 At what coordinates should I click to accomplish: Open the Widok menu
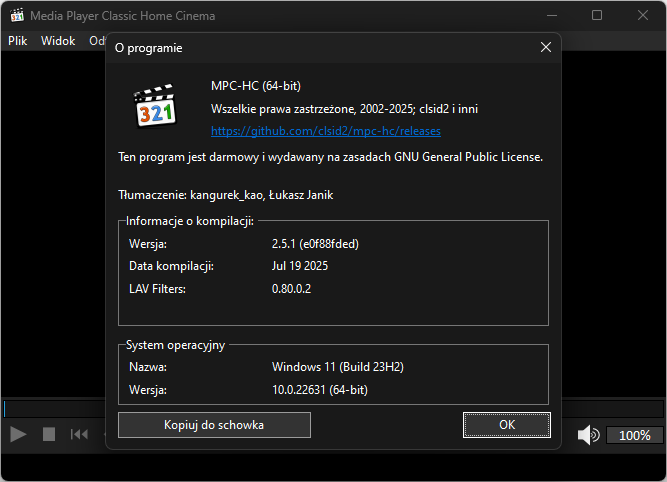[x=58, y=41]
